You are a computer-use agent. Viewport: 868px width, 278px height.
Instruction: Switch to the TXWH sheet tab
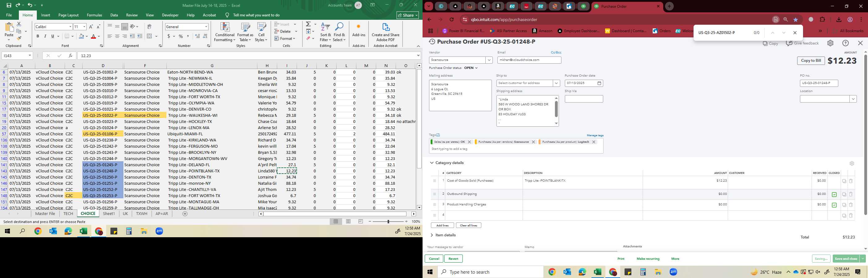click(142, 214)
